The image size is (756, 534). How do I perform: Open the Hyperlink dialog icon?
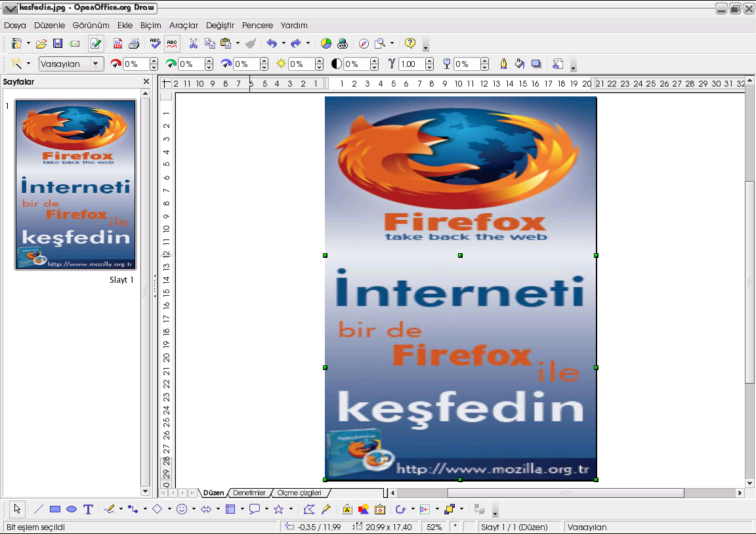343,44
